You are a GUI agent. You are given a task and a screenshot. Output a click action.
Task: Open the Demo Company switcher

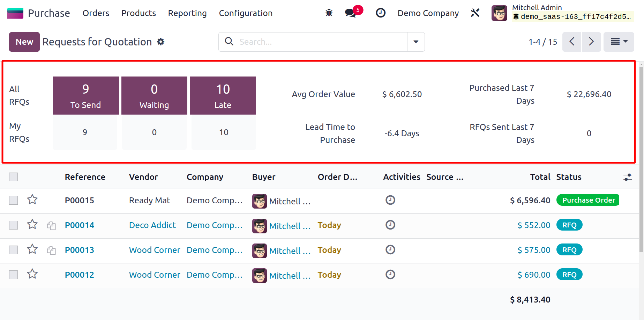point(428,13)
